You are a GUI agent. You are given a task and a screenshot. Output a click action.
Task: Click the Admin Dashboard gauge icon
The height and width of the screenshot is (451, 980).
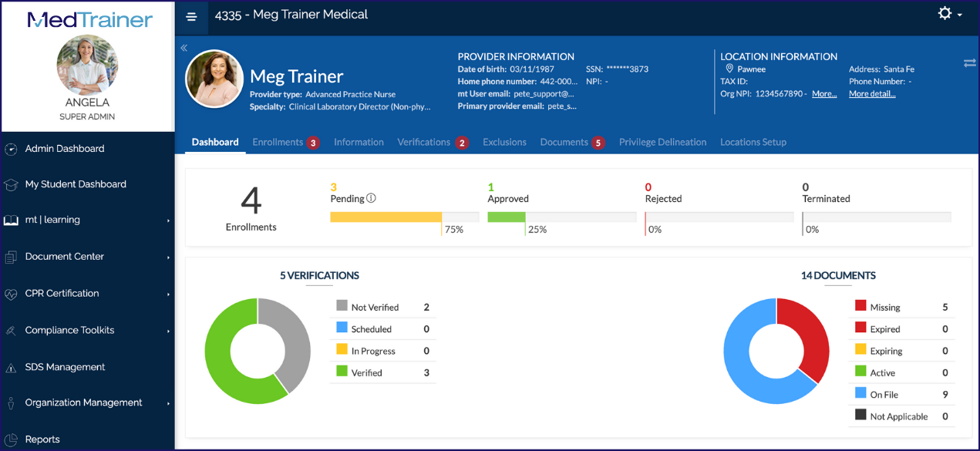11,149
